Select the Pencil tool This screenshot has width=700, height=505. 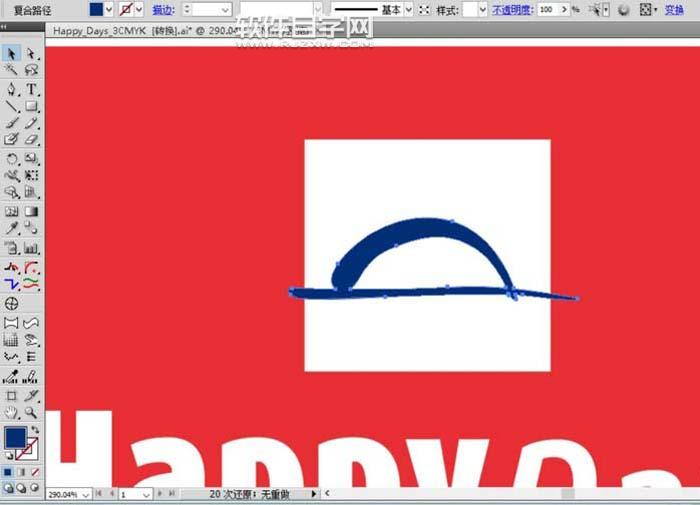point(31,123)
